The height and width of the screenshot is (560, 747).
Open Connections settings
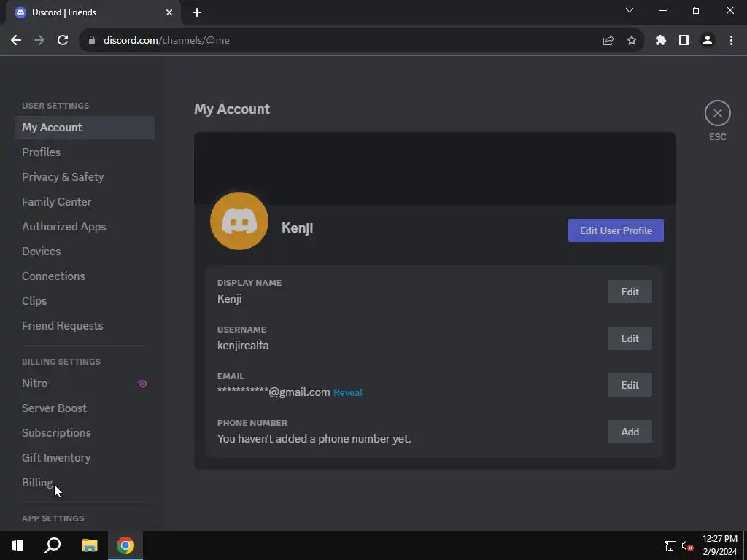pyautogui.click(x=85, y=276)
